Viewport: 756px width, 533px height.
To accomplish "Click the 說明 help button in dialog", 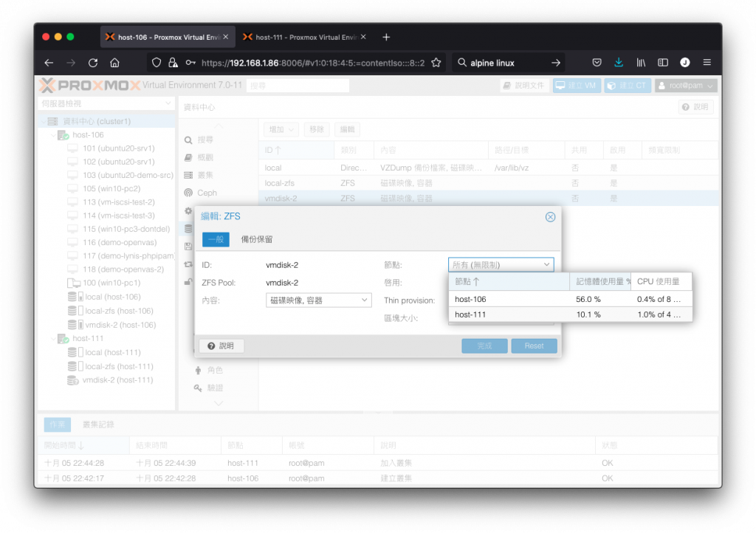I will pyautogui.click(x=221, y=346).
